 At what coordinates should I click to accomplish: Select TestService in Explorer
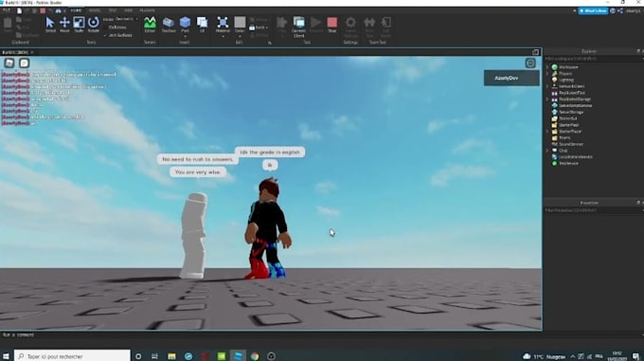[x=568, y=163]
